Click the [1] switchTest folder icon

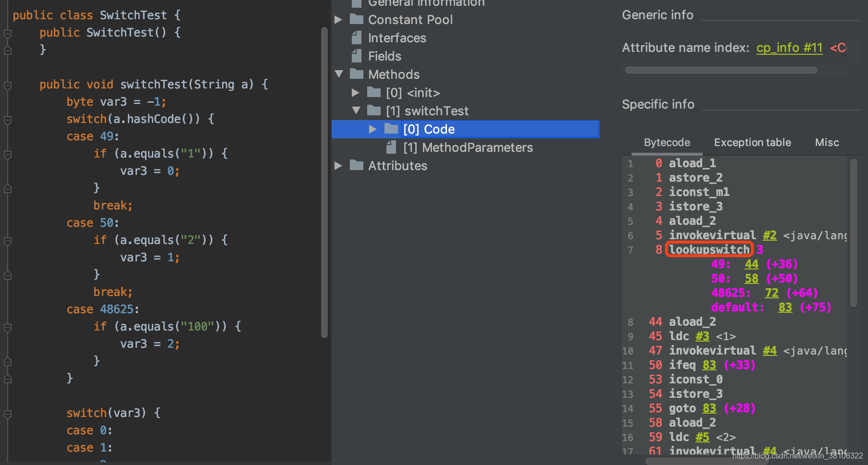tap(374, 110)
